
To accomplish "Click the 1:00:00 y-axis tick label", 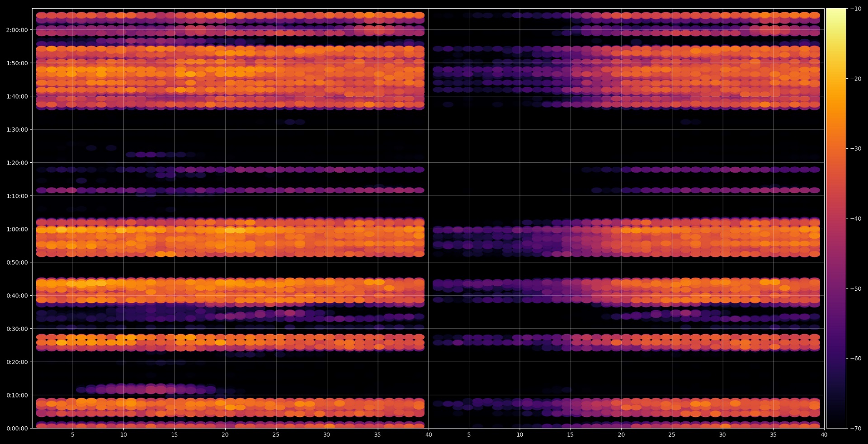I will [x=17, y=229].
